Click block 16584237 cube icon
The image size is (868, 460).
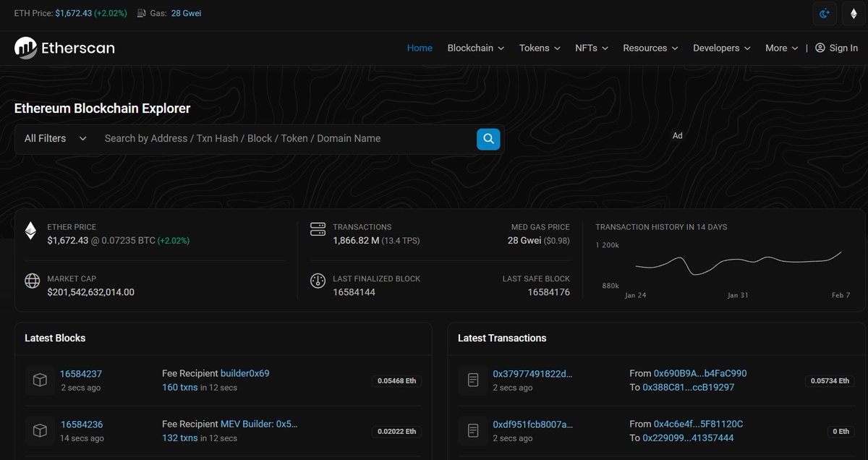click(40, 380)
